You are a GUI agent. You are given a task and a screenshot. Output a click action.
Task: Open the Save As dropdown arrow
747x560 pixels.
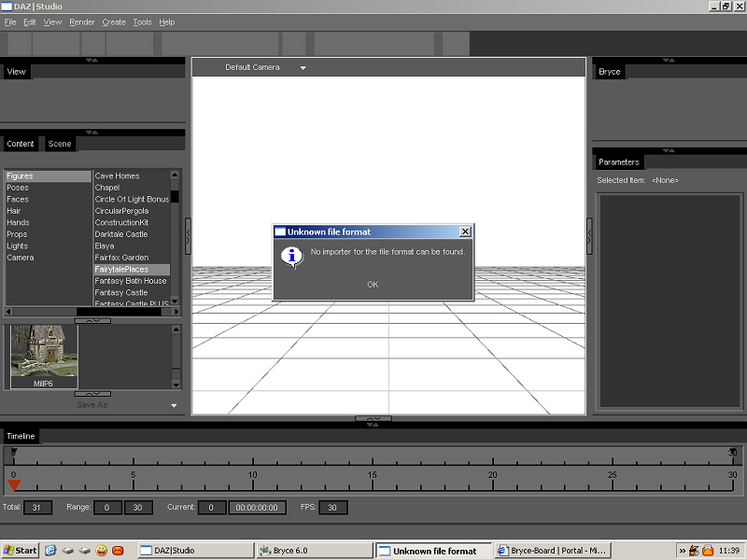click(x=174, y=406)
